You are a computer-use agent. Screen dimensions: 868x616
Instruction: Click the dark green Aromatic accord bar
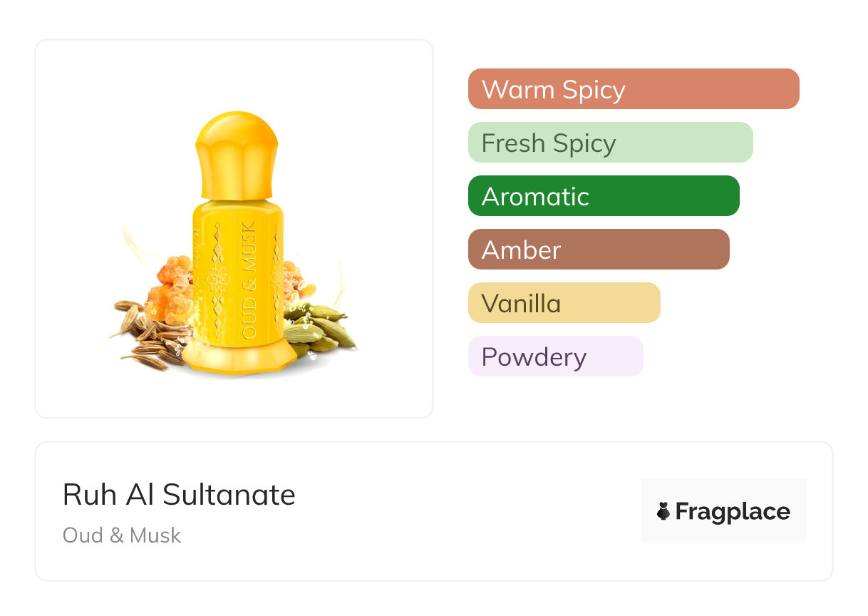(603, 196)
